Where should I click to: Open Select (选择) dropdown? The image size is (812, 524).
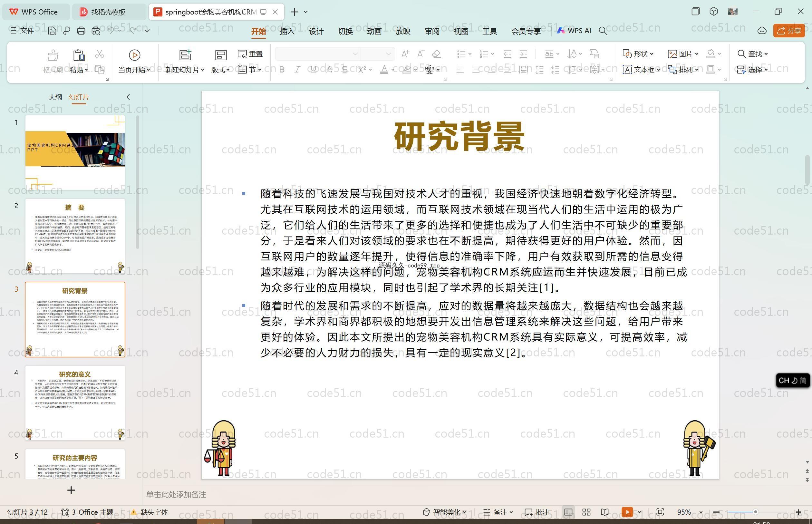coord(752,69)
